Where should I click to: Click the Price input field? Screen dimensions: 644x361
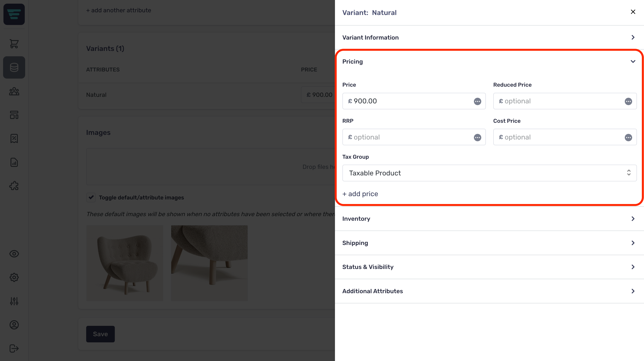pyautogui.click(x=414, y=101)
